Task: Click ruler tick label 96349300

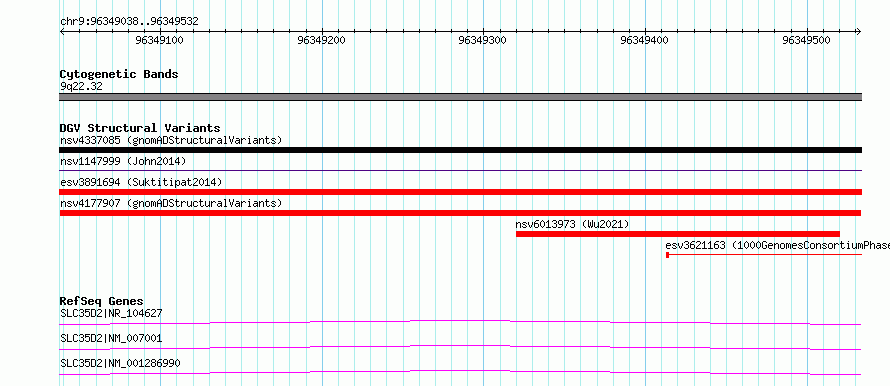Action: click(483, 40)
